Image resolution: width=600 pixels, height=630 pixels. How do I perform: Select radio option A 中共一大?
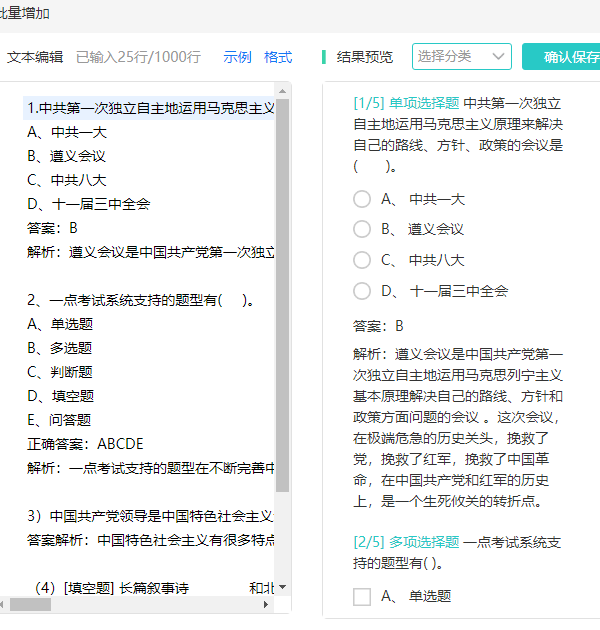[362, 199]
